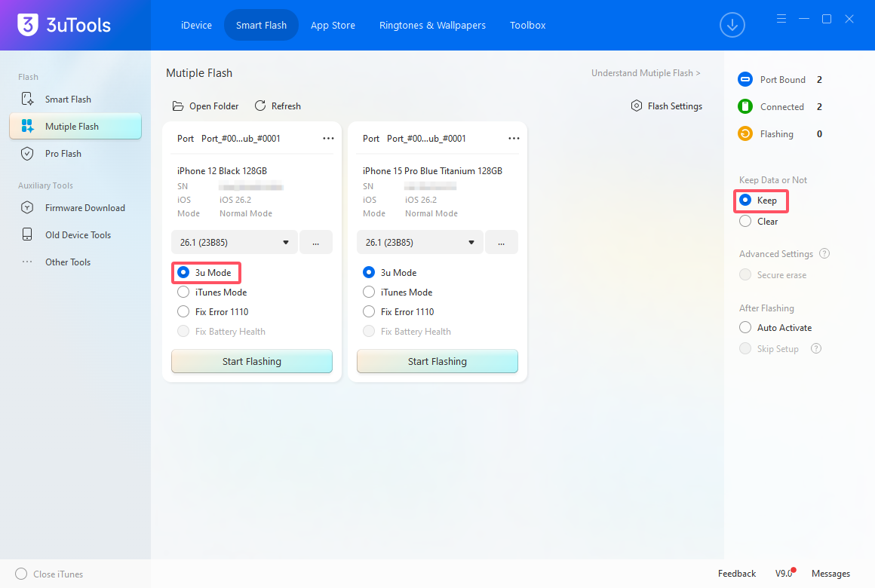Click Close iTunes at the bottom left
875x588 pixels.
pos(48,574)
